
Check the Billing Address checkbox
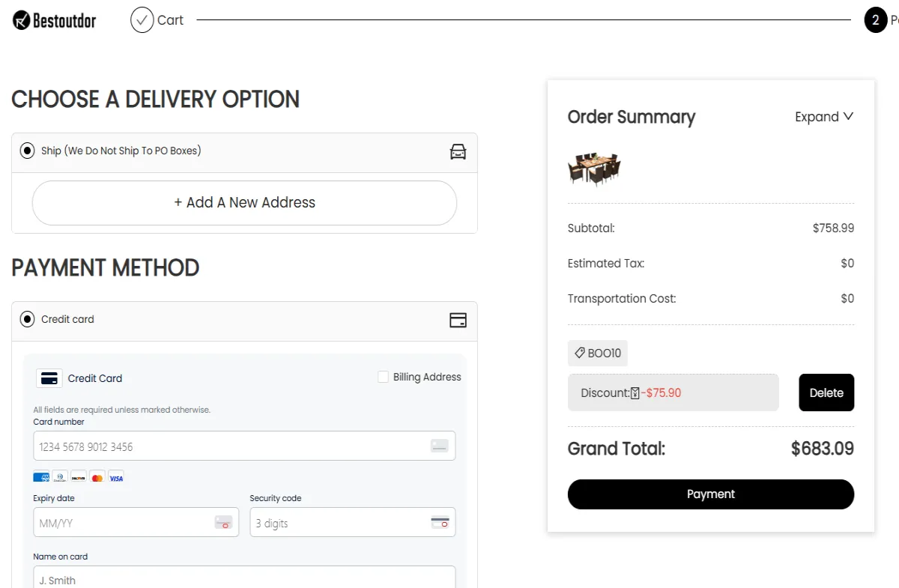[383, 377]
